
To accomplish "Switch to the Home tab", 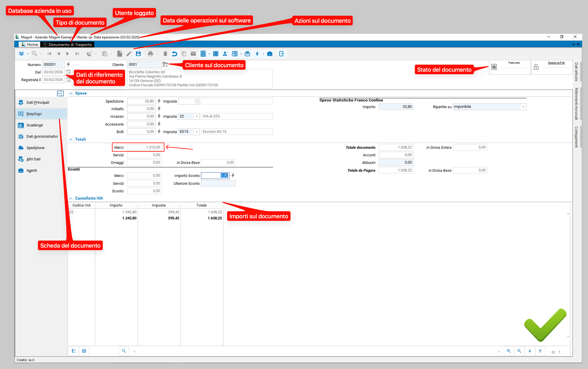I will pos(30,44).
